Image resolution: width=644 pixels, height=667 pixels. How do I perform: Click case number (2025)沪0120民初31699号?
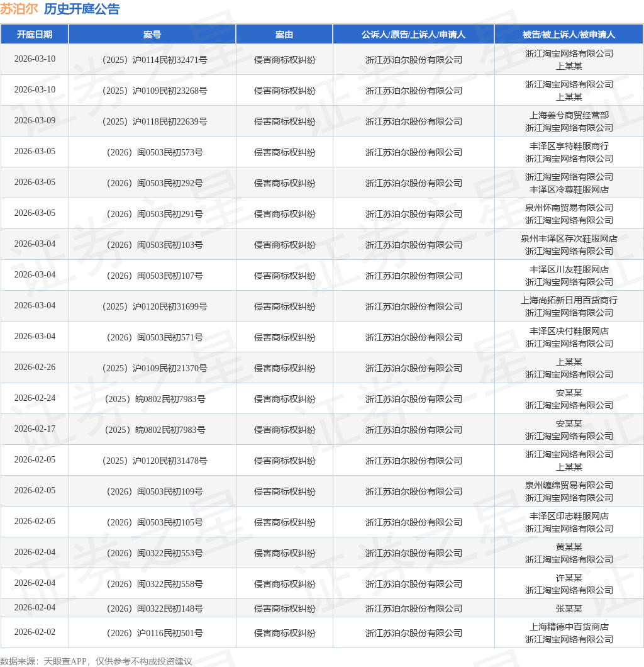pyautogui.click(x=155, y=306)
